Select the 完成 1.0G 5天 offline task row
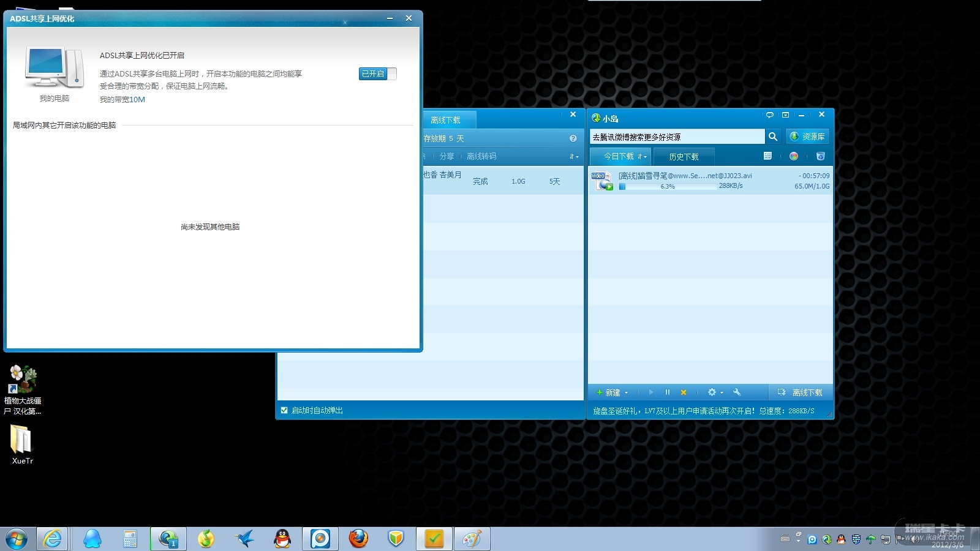 point(503,181)
